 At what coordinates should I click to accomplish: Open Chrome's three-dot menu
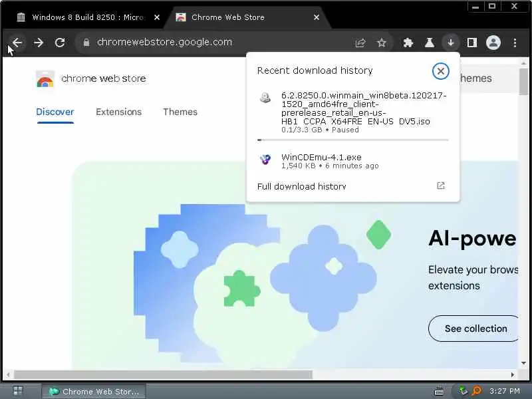515,43
